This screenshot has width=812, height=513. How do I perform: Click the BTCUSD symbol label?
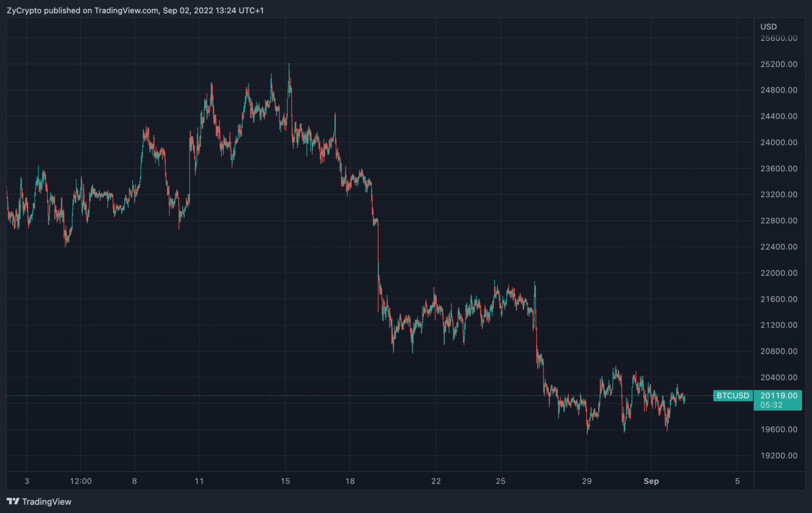tap(733, 396)
